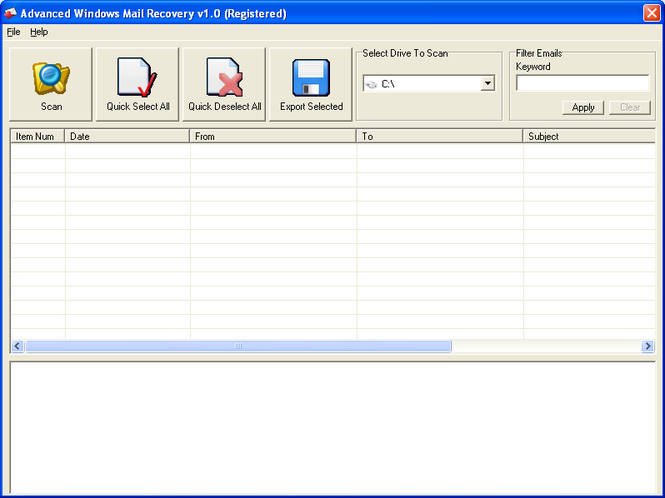Click the horizontal scrollbar left arrow
The height and width of the screenshot is (498, 665).
pos(17,346)
